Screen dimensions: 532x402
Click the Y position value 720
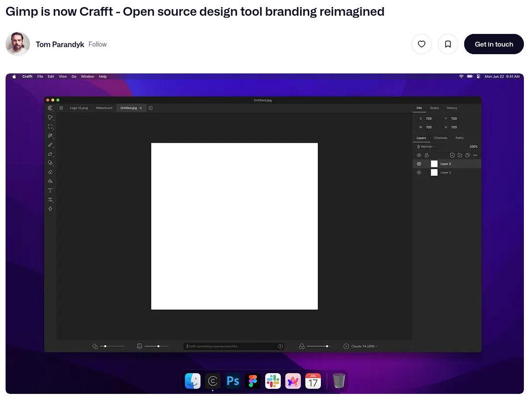454,118
